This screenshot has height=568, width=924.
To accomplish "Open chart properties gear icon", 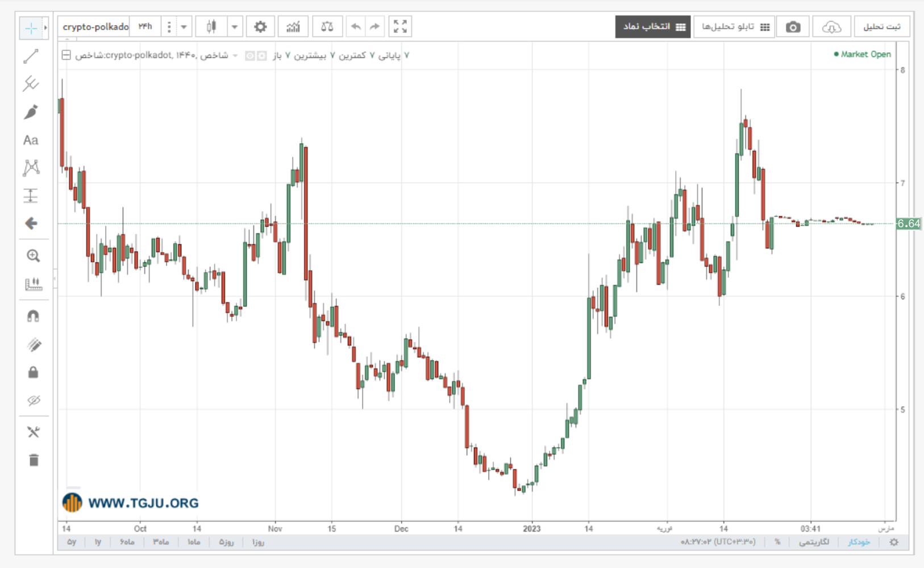I will [260, 27].
